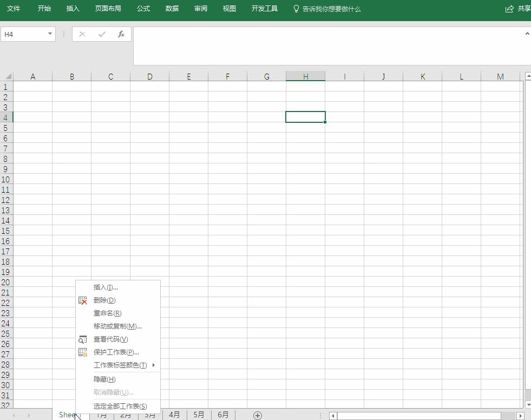Click the New Sheet plus icon
The image size is (531, 420).
[x=257, y=415]
